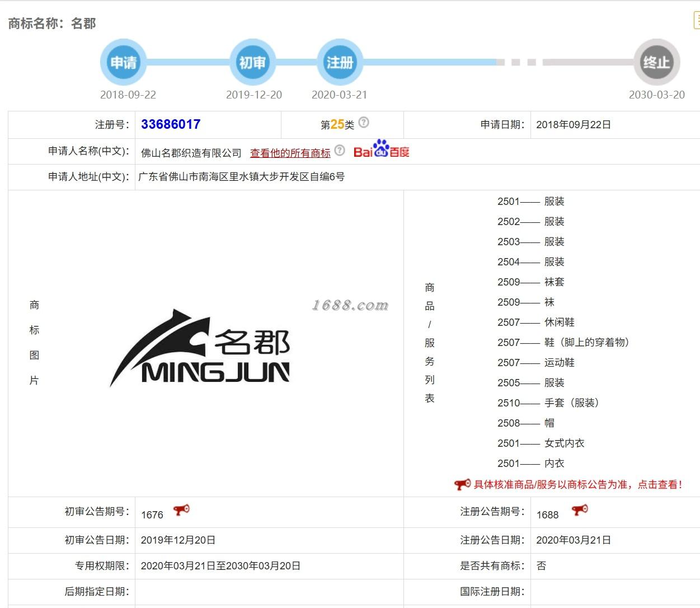Viewport: 700px width, 608px height.
Task: Select applicant address 广东省佛山市南海区里水镇
Action: 241,177
